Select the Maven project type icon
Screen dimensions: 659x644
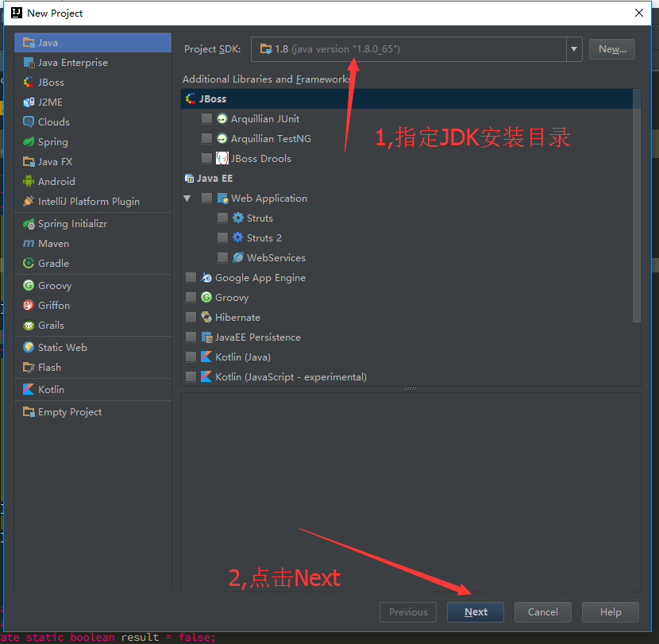point(29,243)
